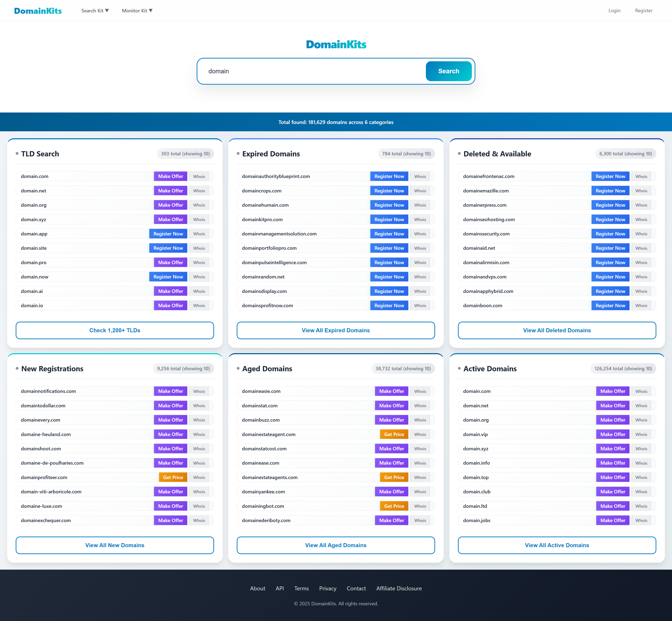Register Now domain.app in TLD Search
Screen dimensions: 672x621
pos(168,234)
